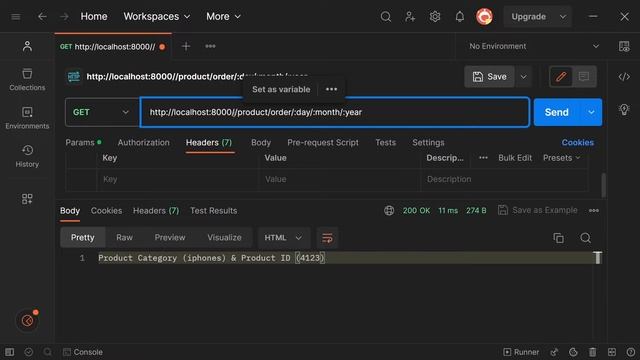
Task: Open the lightbulb info icon
Action: pos(624,109)
